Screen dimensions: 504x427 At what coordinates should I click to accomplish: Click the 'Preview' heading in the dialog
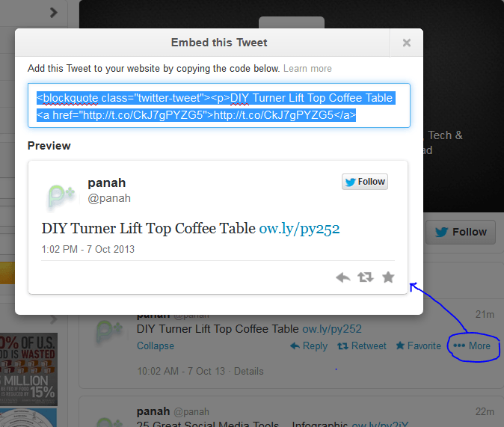[49, 146]
